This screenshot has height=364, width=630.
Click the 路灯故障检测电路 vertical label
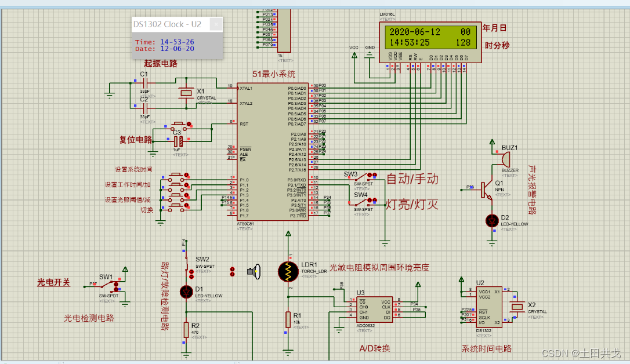[x=165, y=296]
